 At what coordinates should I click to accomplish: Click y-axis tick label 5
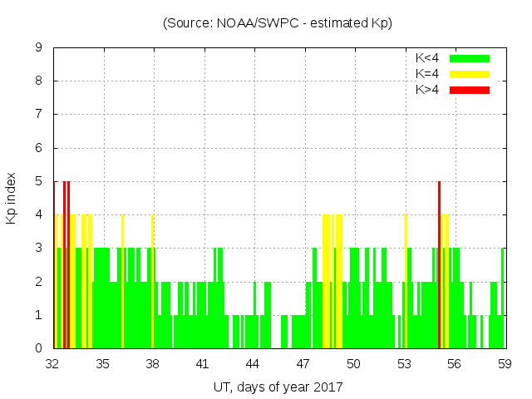point(39,181)
